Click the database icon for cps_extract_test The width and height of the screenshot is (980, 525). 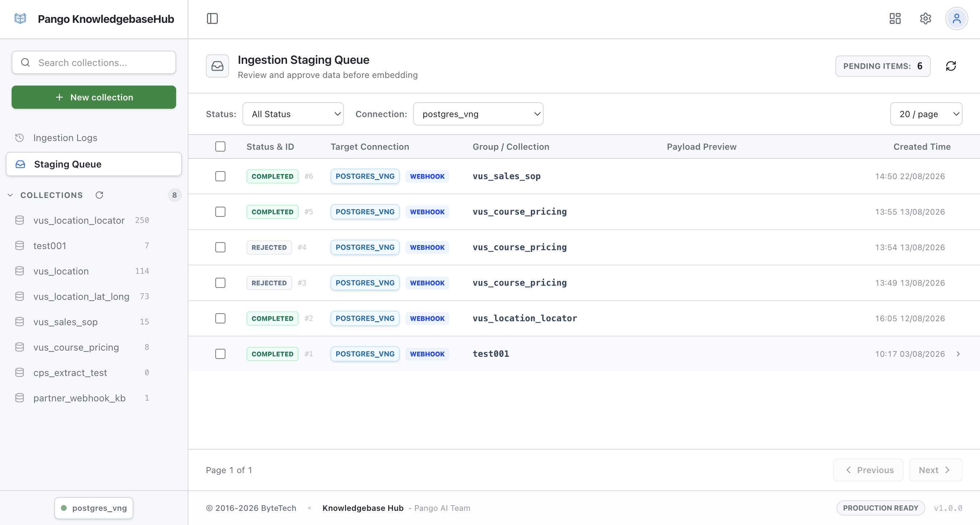click(20, 372)
